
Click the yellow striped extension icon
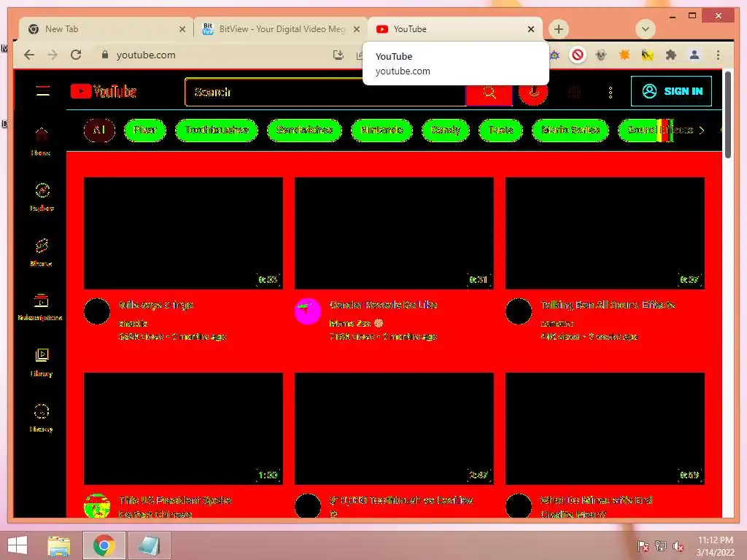648,55
